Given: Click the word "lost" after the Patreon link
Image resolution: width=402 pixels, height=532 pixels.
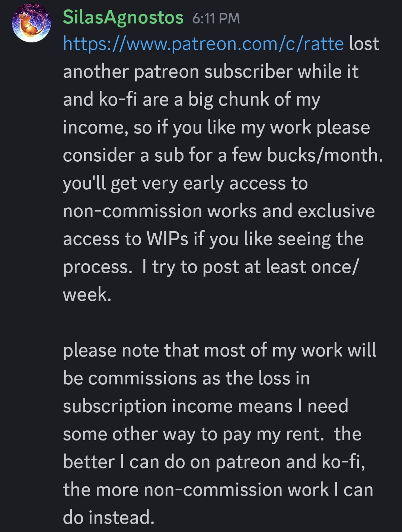Looking at the screenshot, I should [x=364, y=44].
